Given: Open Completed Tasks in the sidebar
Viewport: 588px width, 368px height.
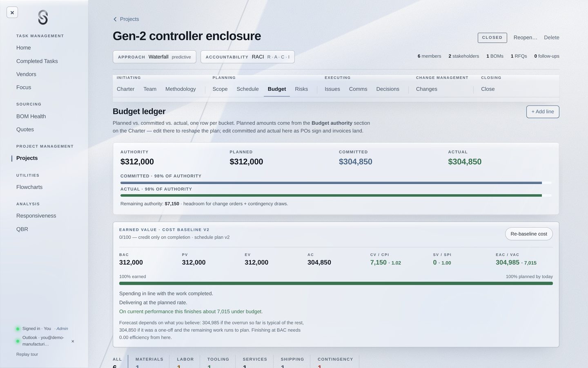Looking at the screenshot, I should pos(37,61).
